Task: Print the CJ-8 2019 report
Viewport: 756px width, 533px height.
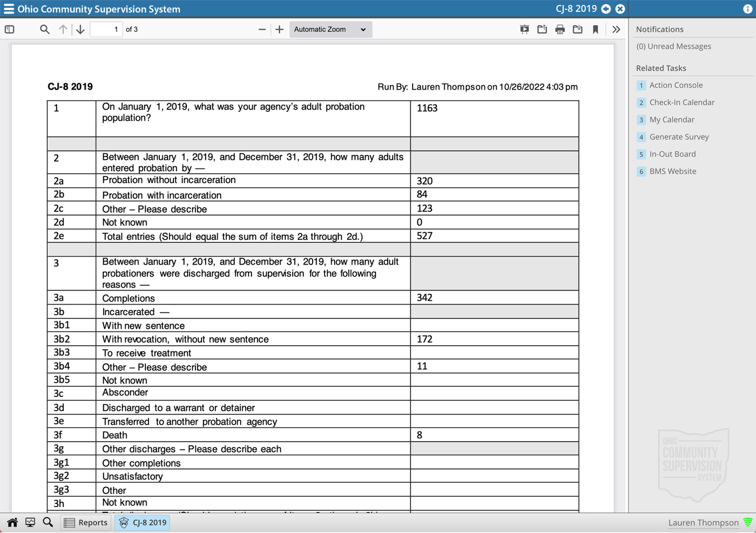Action: [560, 29]
